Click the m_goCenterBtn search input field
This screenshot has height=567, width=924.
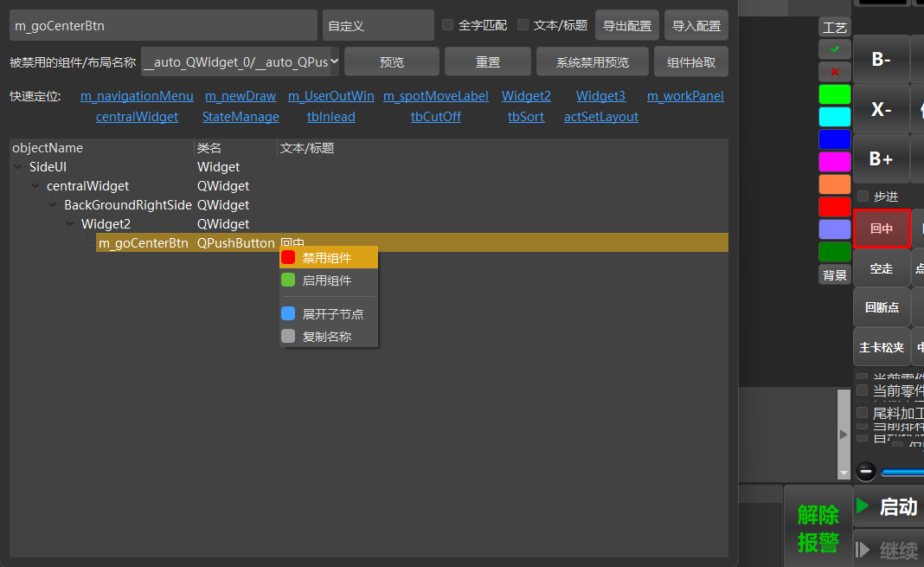click(164, 25)
